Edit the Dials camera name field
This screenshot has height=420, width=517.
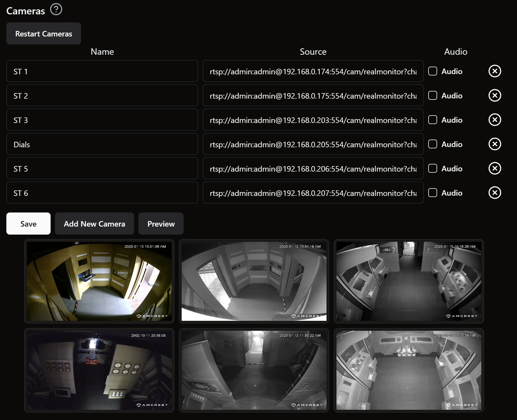[102, 144]
